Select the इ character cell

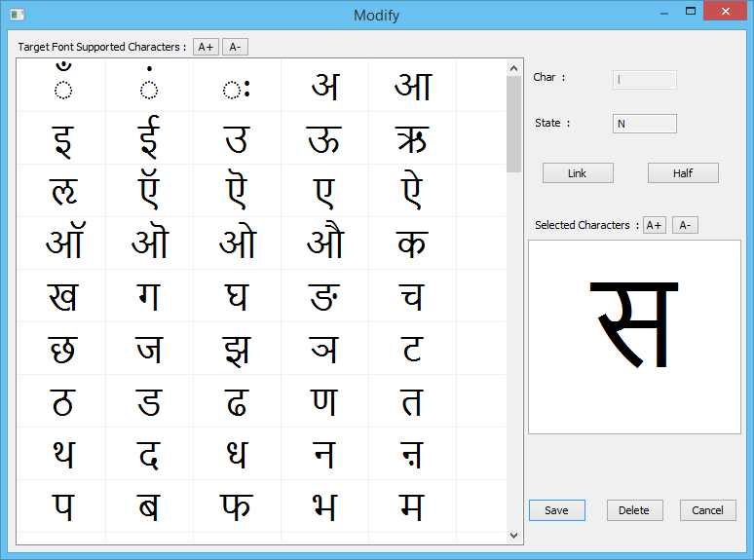(x=62, y=138)
